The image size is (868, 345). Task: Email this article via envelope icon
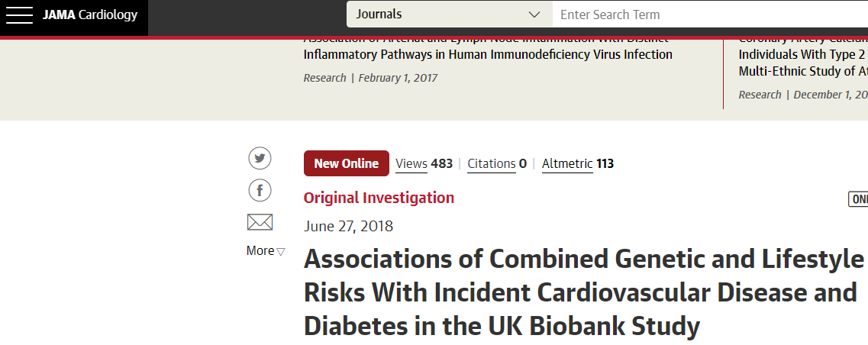point(260,222)
